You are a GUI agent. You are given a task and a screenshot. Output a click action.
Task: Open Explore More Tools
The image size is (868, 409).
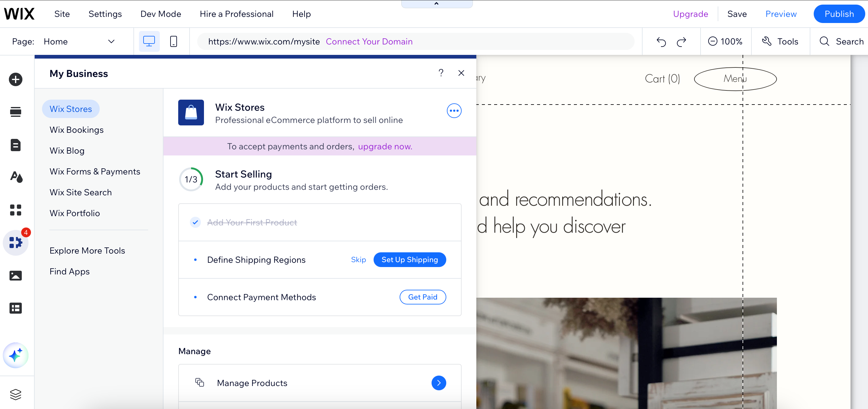click(x=87, y=251)
